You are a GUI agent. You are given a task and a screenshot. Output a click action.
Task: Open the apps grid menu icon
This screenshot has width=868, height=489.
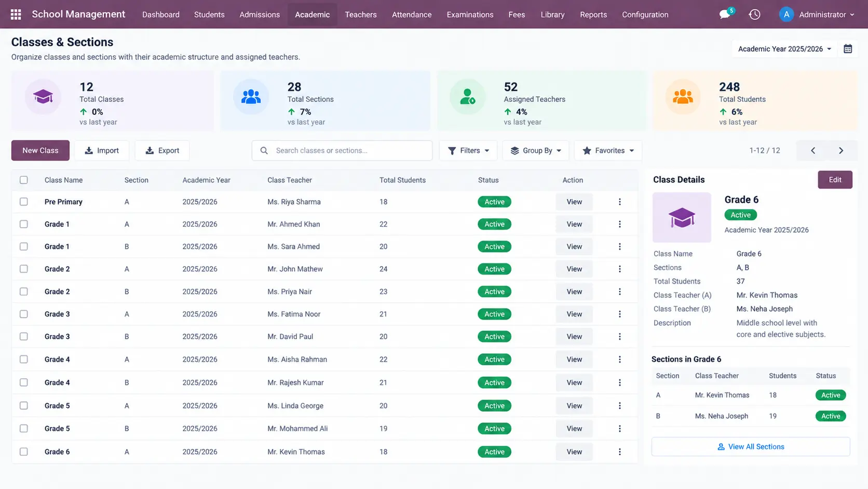coord(16,15)
